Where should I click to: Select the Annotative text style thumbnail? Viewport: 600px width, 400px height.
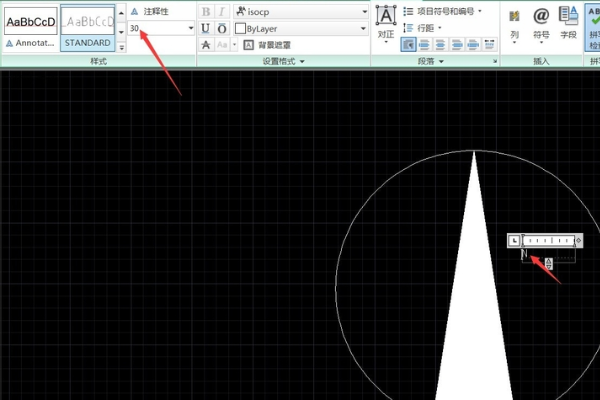30,28
